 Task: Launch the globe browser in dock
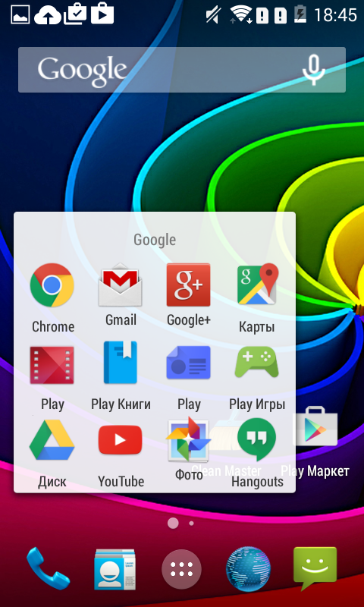point(248,568)
